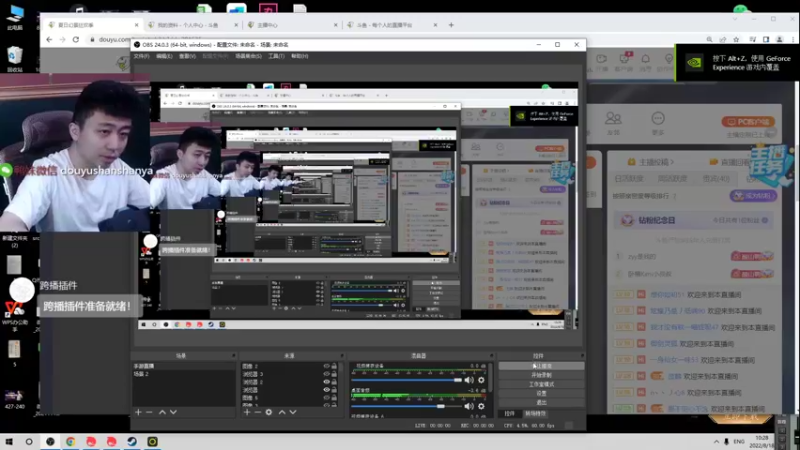800x450 pixels.
Task: Pop out the controls dock icon
Action: click(x=582, y=356)
